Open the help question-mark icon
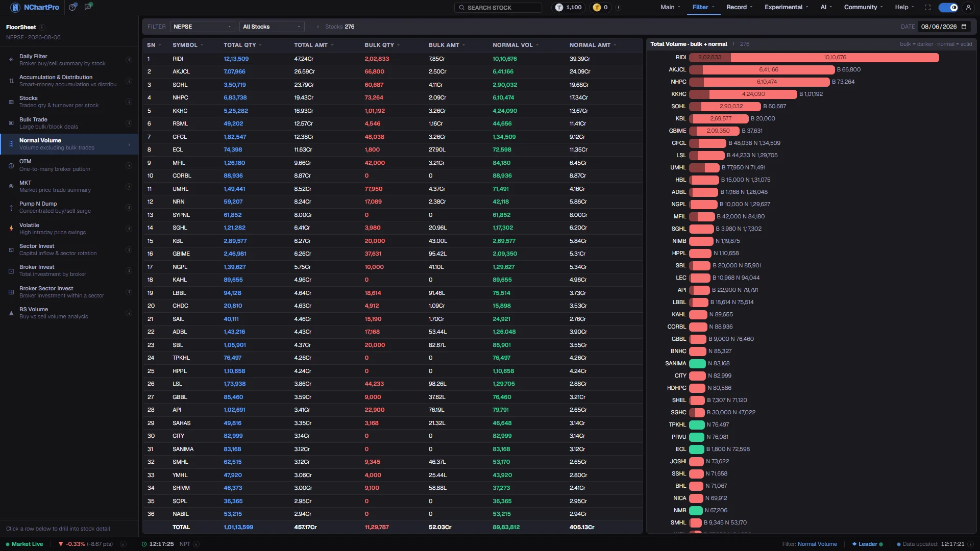980x551 pixels. [72, 7]
